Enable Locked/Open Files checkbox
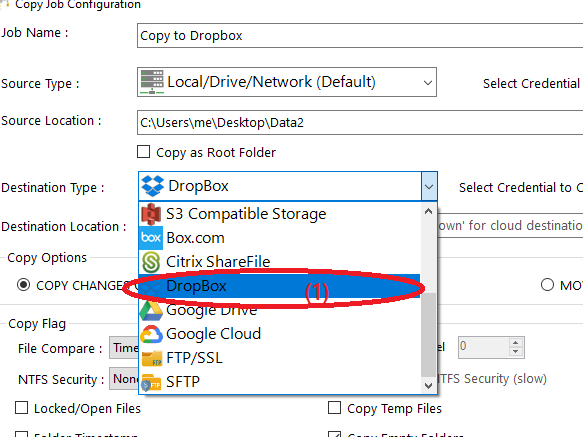 [x=22, y=408]
